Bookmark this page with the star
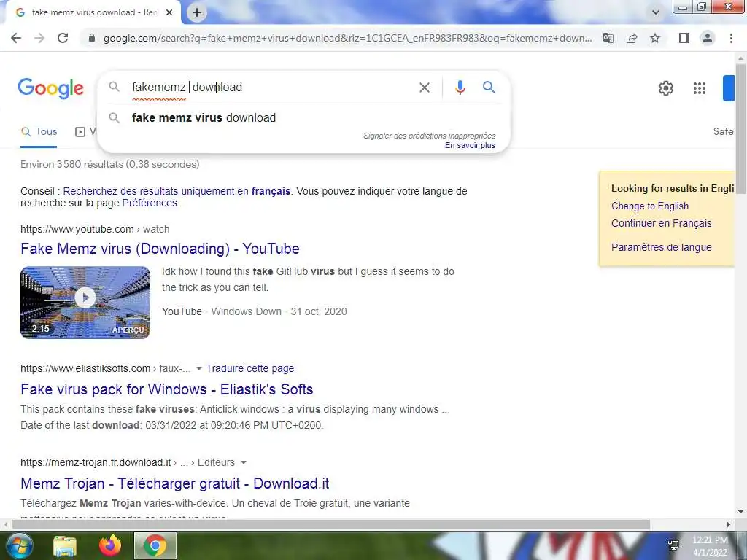The width and height of the screenshot is (747, 560). [x=655, y=38]
